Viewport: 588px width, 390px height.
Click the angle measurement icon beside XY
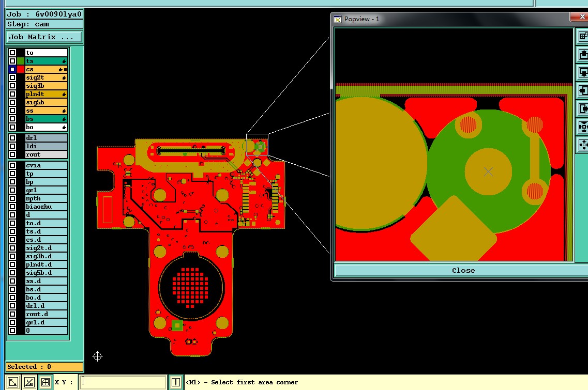[29, 382]
